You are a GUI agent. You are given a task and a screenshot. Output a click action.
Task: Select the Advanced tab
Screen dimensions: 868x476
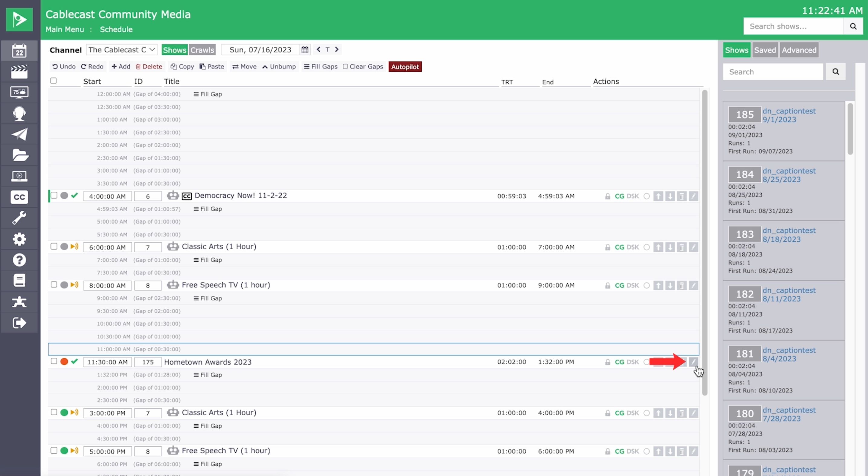(799, 50)
